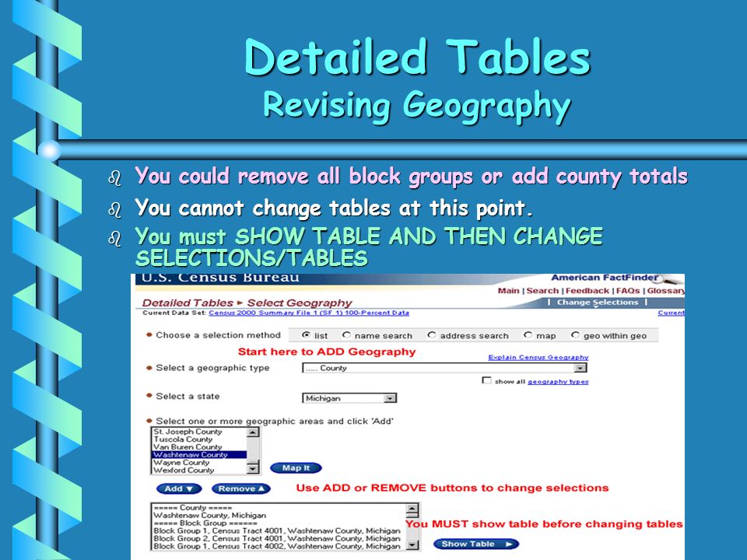Screen dimensions: 747x560
Task: Click the 'Detailed Tables' breadcrumb text
Action: point(188,303)
